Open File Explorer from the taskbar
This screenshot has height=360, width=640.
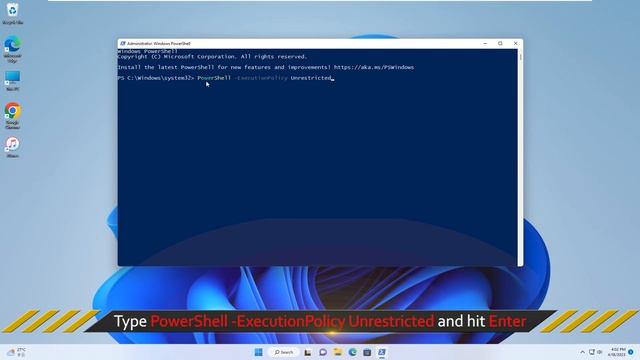pyautogui.click(x=338, y=352)
